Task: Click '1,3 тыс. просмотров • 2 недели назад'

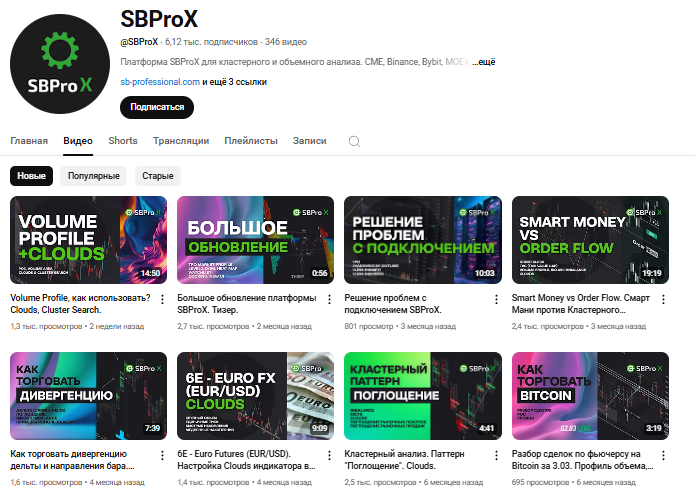Action: [77, 326]
